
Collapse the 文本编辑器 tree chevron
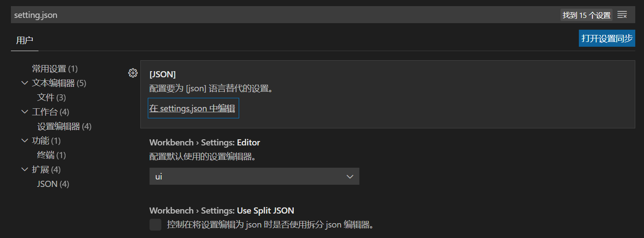[24, 83]
